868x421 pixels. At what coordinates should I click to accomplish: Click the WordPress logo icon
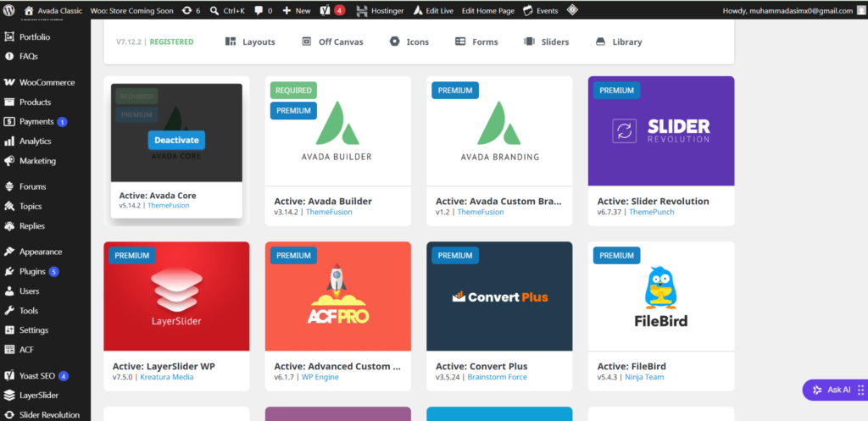[8, 10]
